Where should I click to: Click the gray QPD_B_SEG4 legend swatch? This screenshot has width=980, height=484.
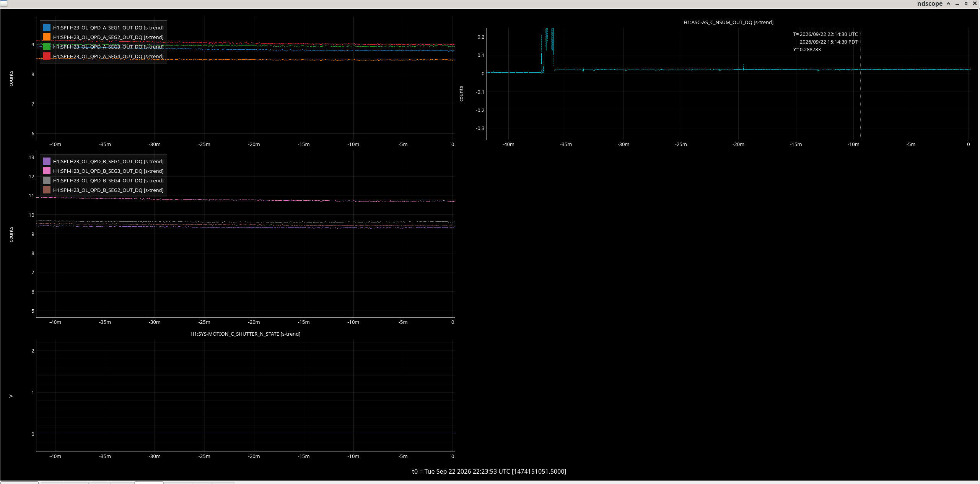coord(47,180)
